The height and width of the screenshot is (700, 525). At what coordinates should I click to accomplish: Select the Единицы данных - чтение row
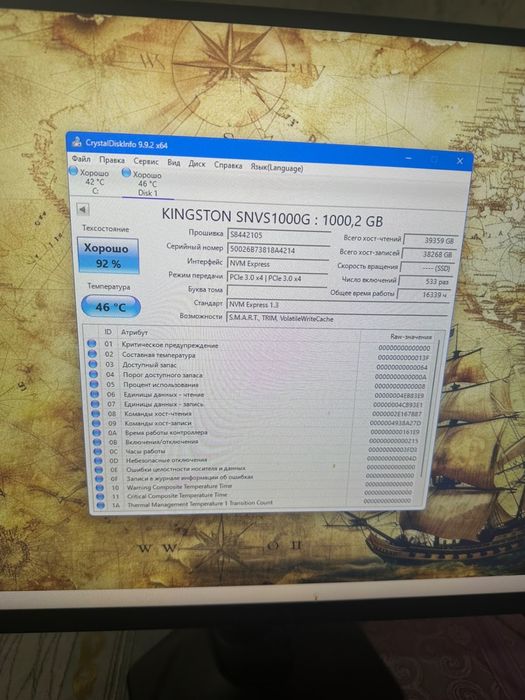259,396
